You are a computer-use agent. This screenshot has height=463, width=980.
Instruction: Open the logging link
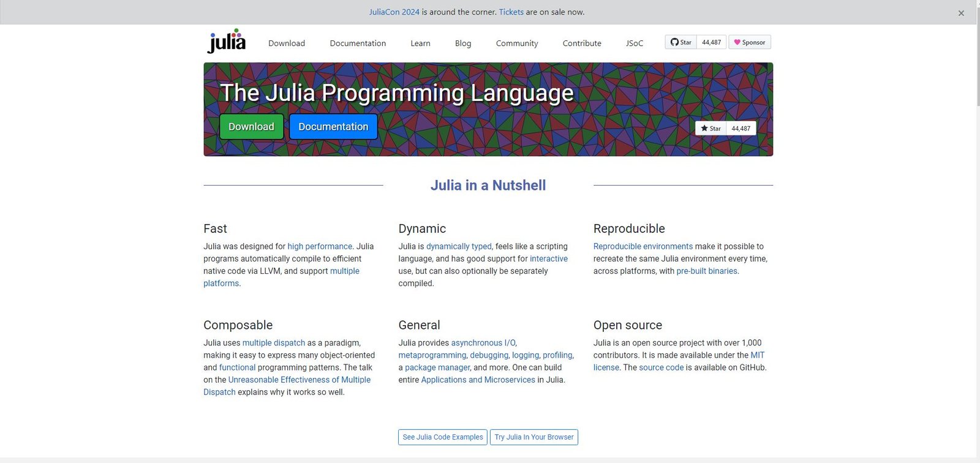526,355
